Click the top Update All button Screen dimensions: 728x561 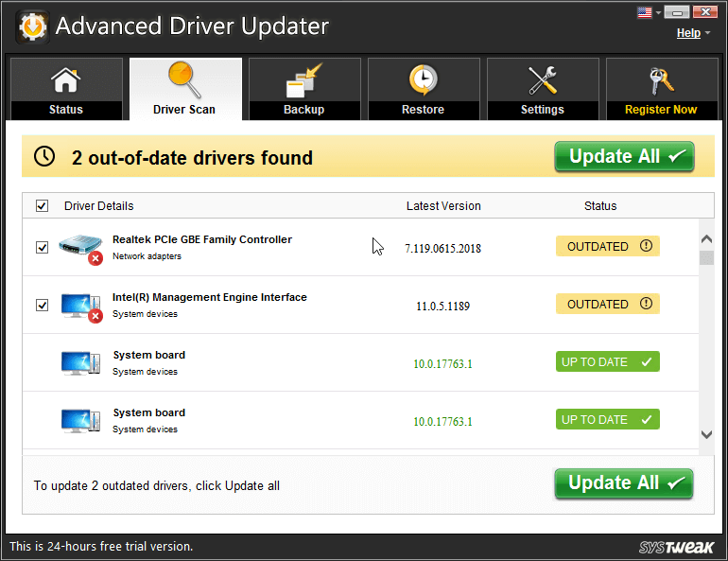pos(624,156)
